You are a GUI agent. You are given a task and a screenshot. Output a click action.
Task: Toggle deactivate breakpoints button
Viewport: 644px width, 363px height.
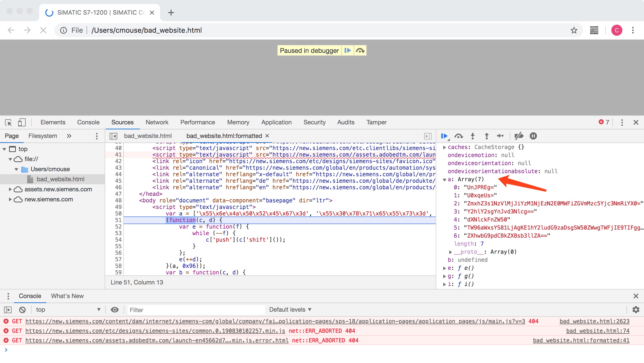click(519, 136)
